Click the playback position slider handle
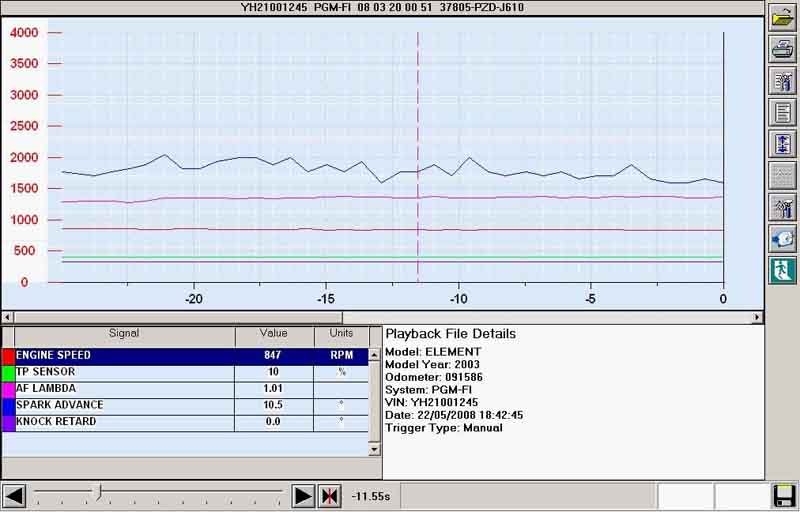 (x=97, y=492)
